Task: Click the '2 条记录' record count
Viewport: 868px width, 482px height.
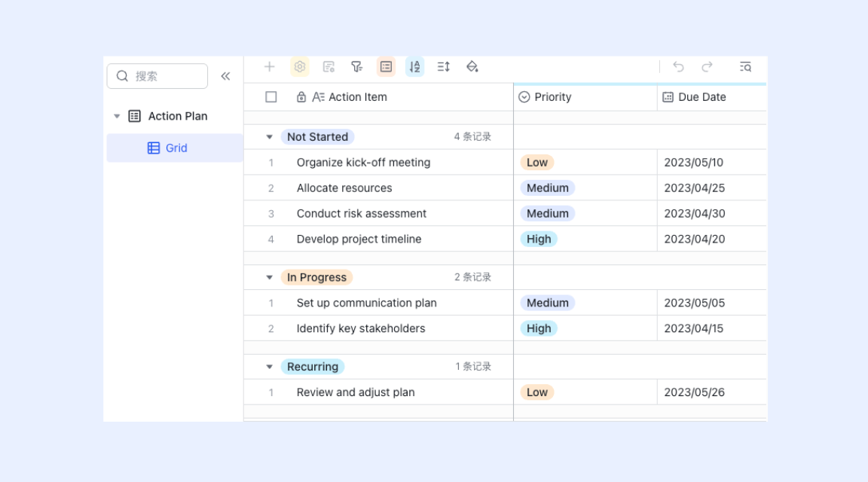Action: (x=472, y=277)
